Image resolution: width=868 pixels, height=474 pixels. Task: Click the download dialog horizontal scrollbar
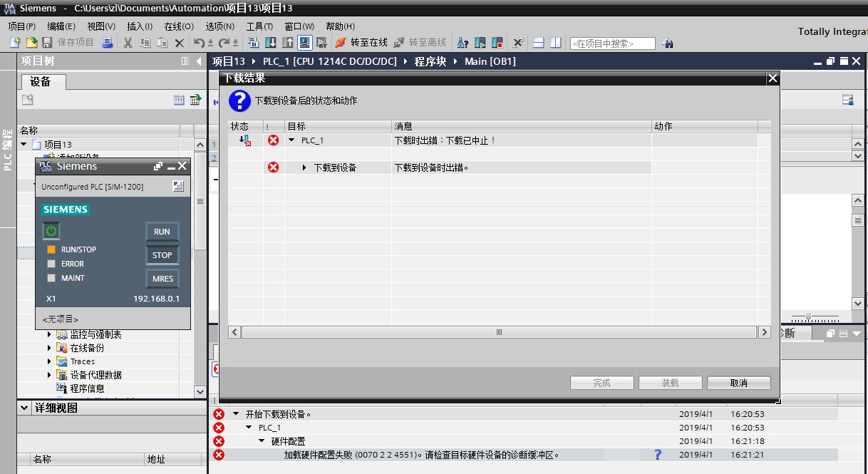[499, 332]
